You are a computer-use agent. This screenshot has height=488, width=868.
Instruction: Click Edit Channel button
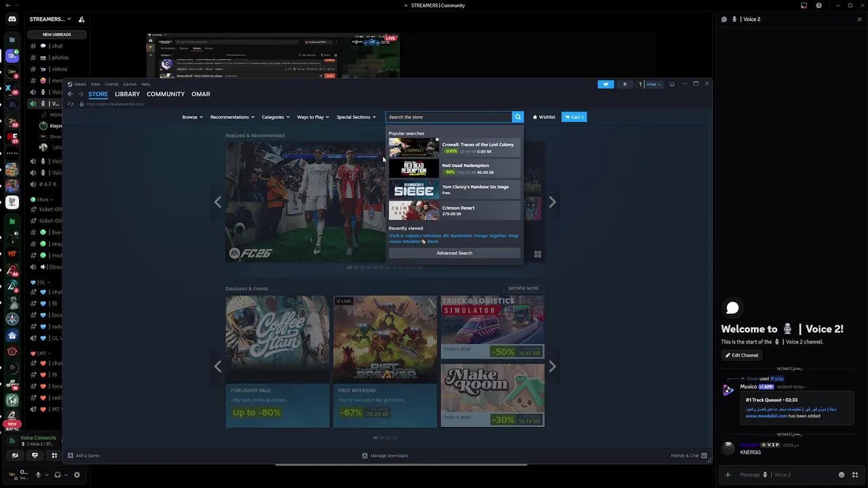coord(742,355)
